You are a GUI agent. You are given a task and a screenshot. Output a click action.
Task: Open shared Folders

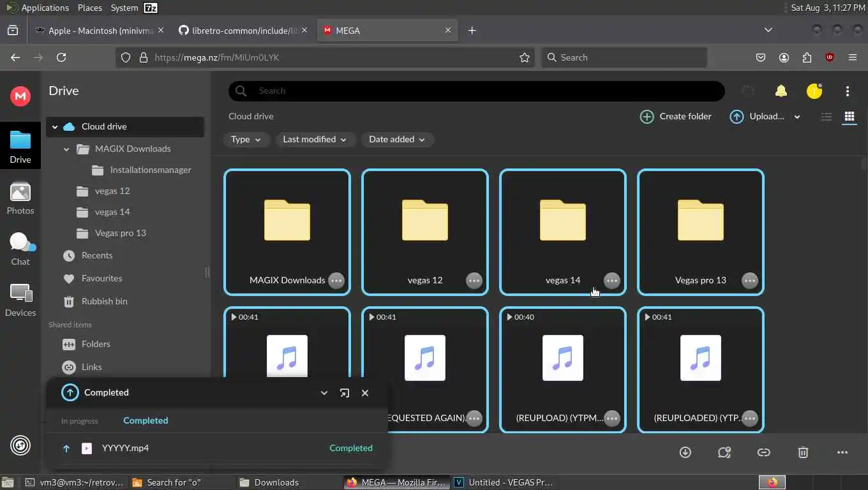96,345
